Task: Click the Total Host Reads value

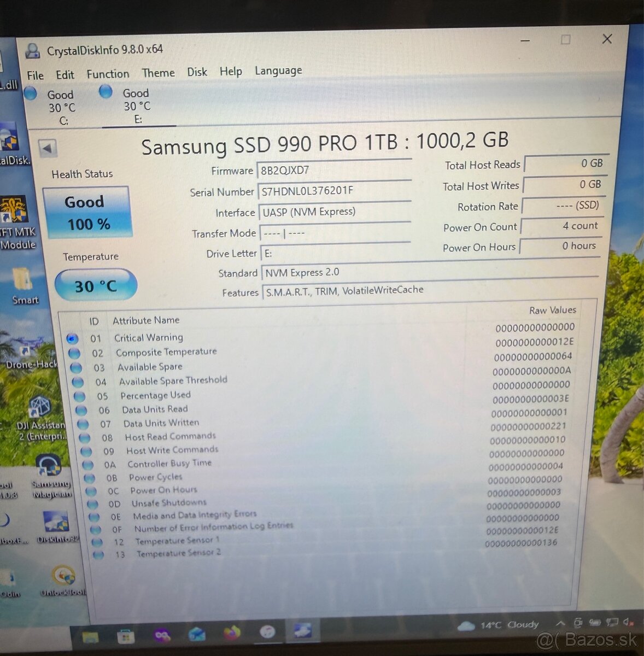Action: click(x=566, y=163)
